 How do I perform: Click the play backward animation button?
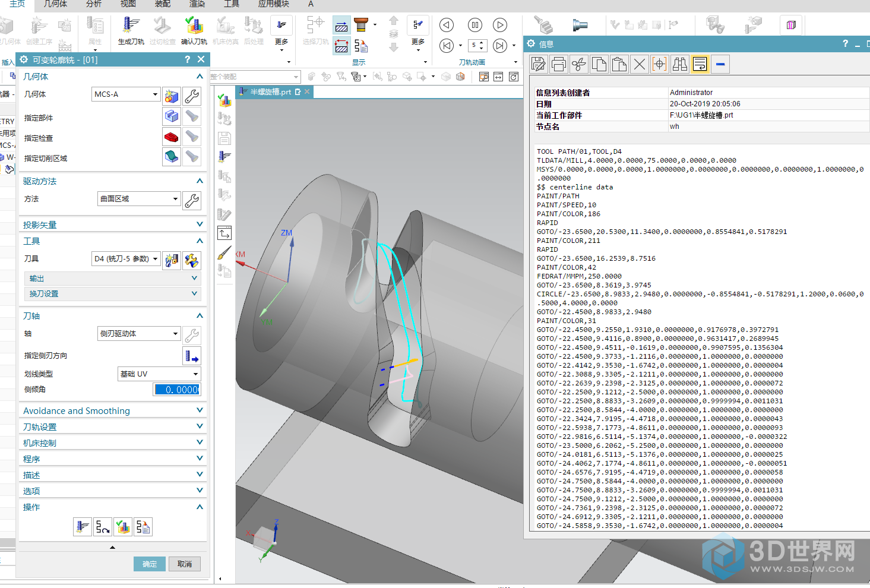point(447,25)
